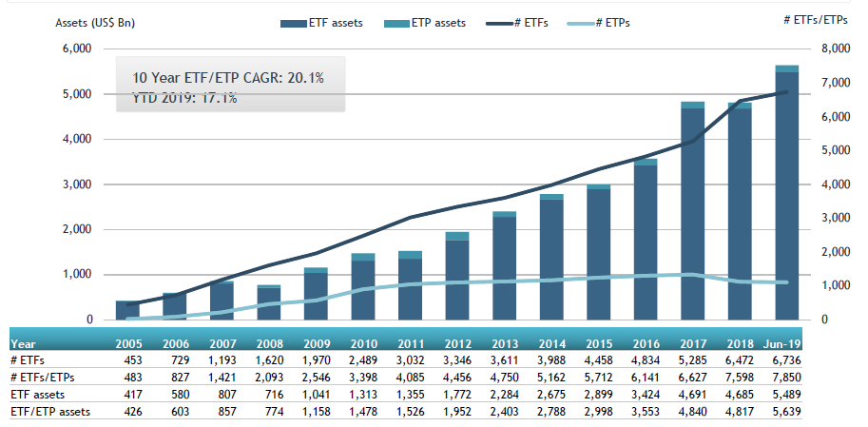Click the ETF assets legend color swatch
Image resolution: width=868 pixels, height=427 pixels.
[x=294, y=23]
